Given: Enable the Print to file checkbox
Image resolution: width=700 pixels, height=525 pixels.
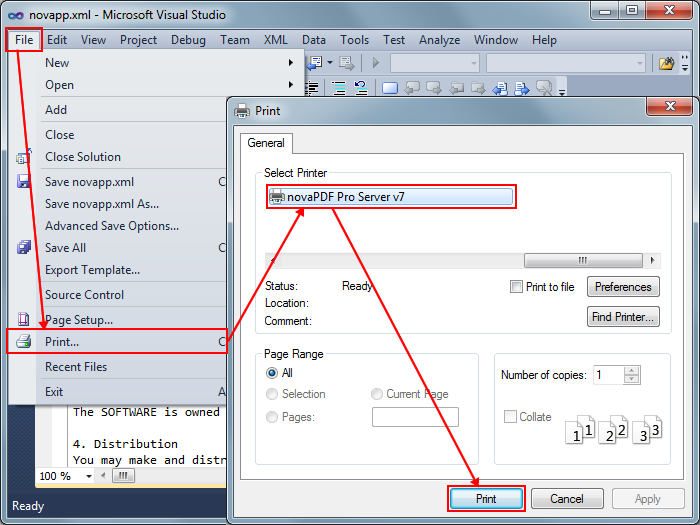Looking at the screenshot, I should tap(516, 287).
